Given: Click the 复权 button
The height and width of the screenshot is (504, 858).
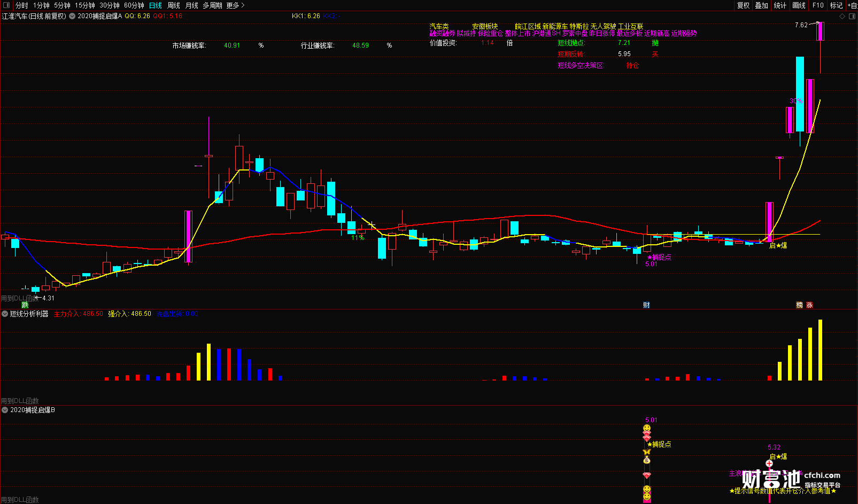Looking at the screenshot, I should click(x=744, y=5).
